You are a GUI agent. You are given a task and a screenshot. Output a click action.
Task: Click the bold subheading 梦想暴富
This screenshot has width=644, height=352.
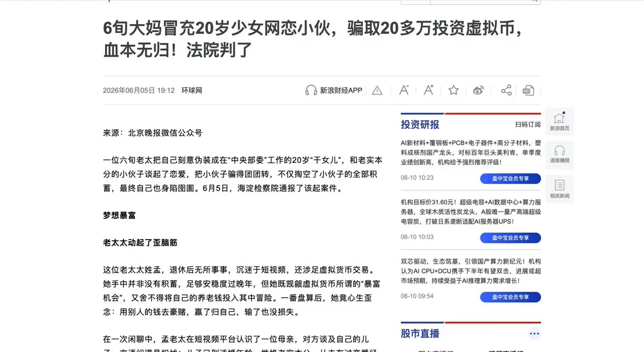point(119,215)
